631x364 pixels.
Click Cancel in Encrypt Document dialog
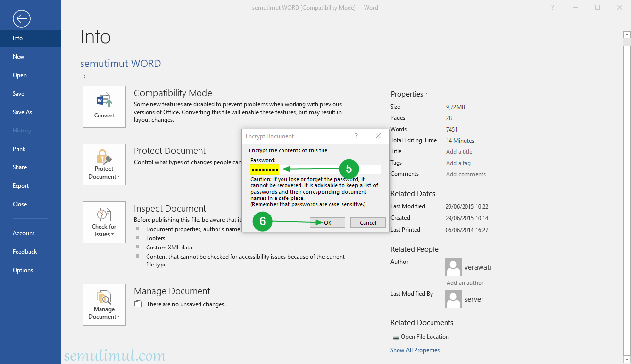pyautogui.click(x=368, y=223)
